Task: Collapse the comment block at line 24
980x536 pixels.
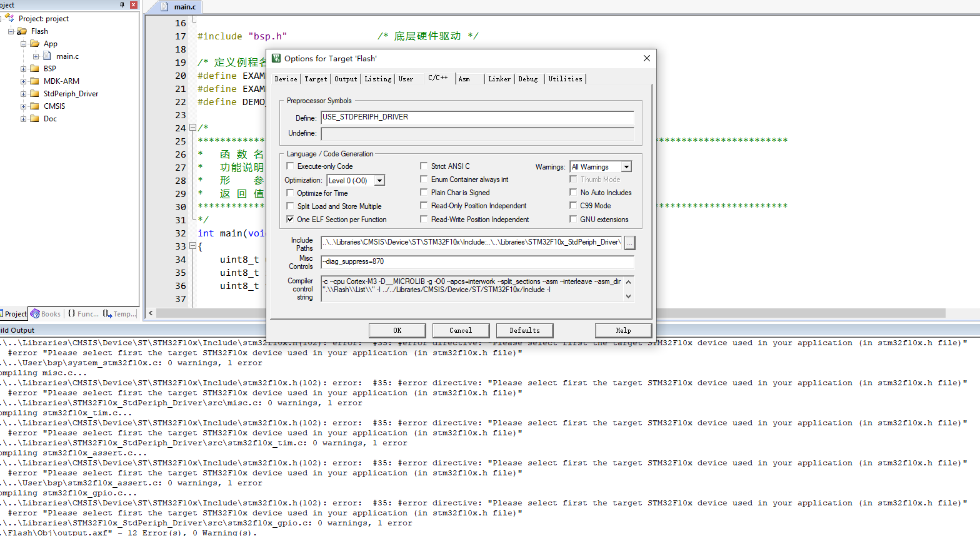Action: [x=192, y=128]
